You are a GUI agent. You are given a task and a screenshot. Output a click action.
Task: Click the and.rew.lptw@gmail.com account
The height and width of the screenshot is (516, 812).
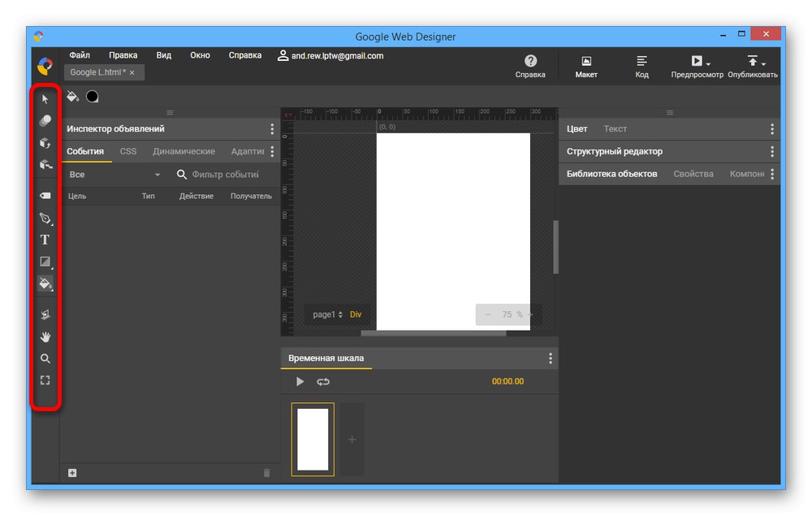[x=330, y=55]
